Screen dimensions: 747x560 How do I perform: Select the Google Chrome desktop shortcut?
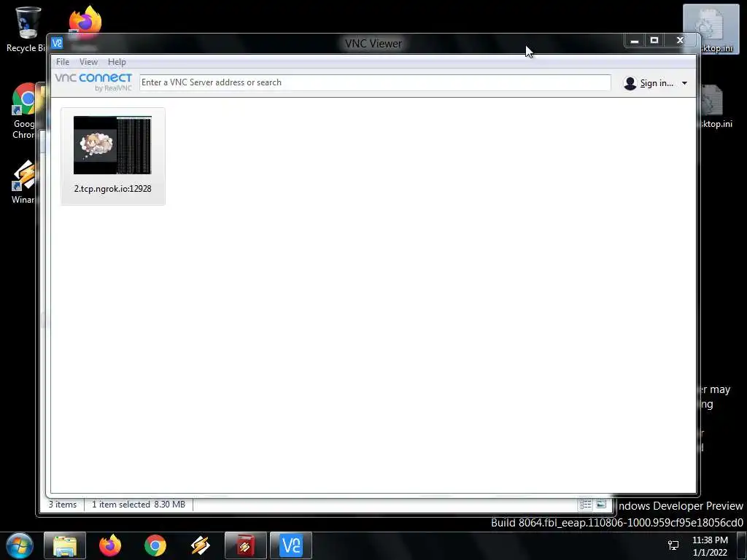pyautogui.click(x=24, y=112)
